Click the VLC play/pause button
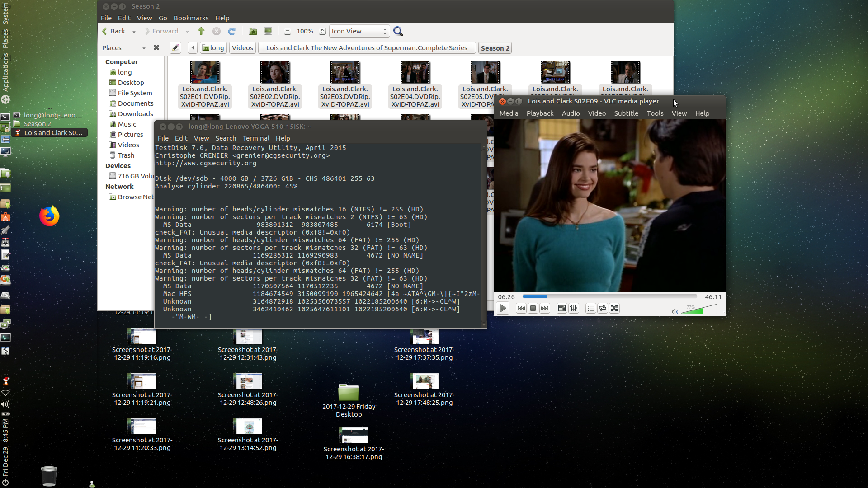This screenshot has width=868, height=488. (x=503, y=308)
